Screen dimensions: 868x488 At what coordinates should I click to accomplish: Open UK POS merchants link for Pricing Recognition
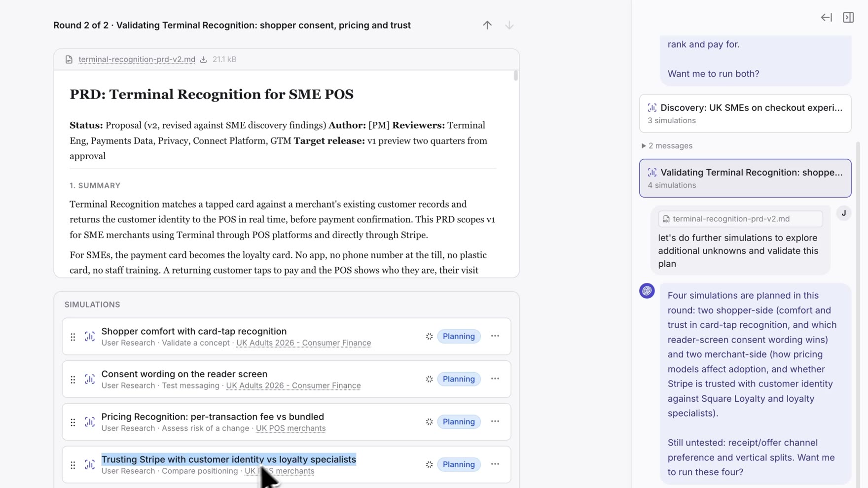[290, 428]
